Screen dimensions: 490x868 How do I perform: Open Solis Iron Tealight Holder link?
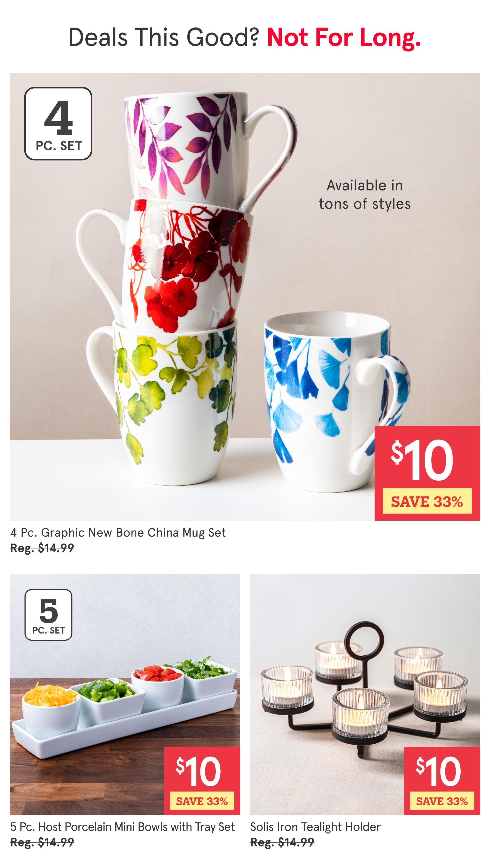[315, 827]
